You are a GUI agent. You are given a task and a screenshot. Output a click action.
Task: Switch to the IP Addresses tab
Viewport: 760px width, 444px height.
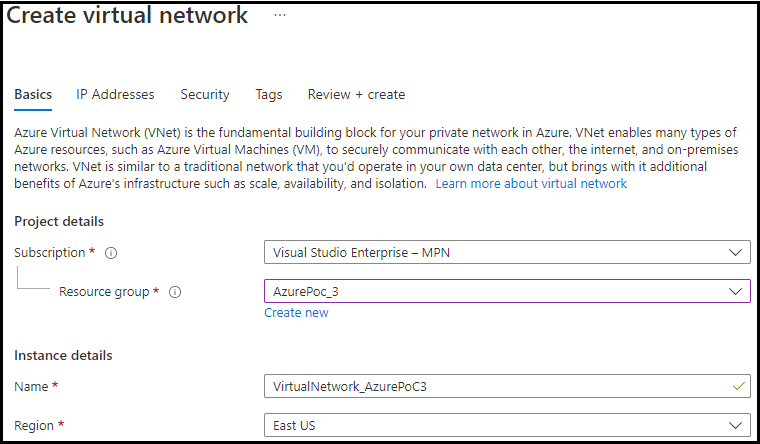115,94
